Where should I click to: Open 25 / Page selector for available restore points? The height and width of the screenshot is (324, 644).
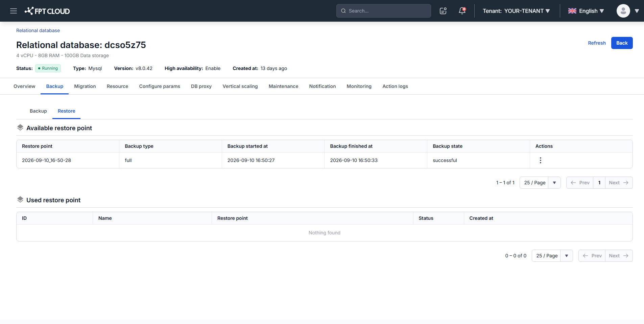pos(540,183)
